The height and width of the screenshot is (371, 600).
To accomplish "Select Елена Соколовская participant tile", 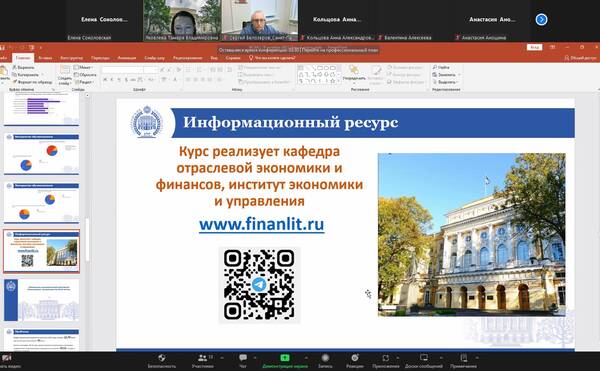I will 104,20.
